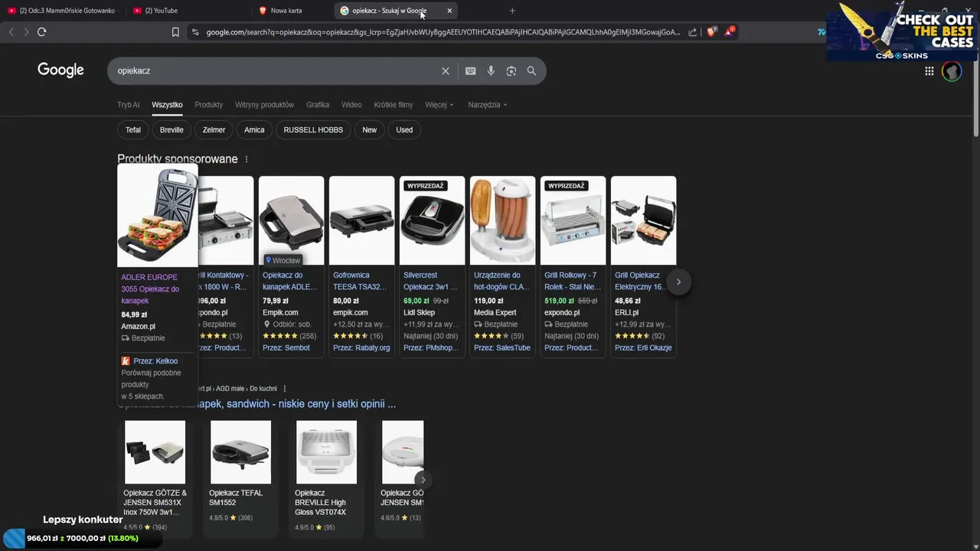The width and height of the screenshot is (980, 551).
Task: Filter by RUSSELL HOBBS chip
Action: coord(313,130)
